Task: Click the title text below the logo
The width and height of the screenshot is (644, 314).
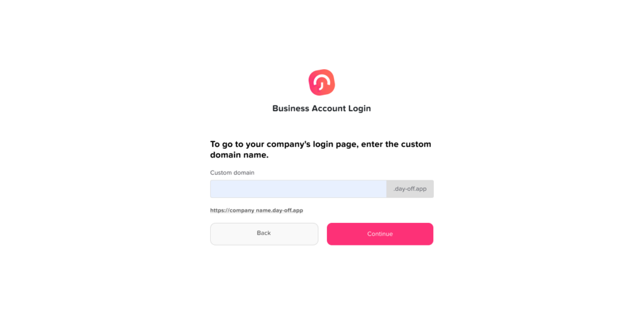Action: (321, 109)
